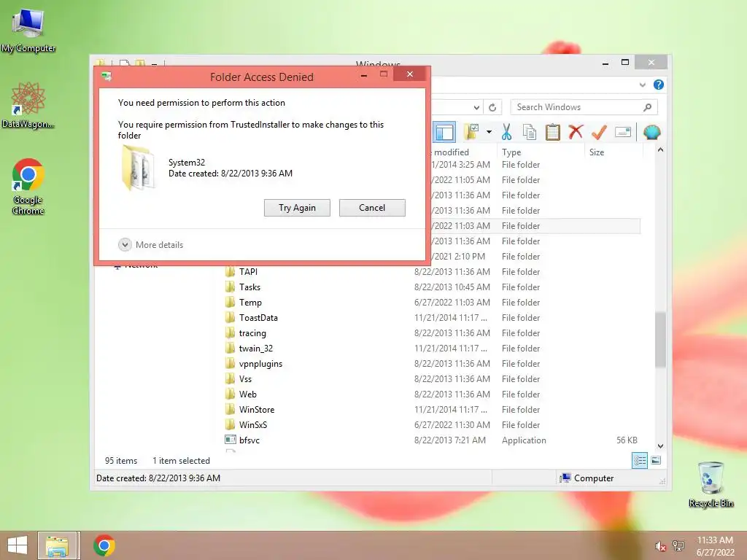Click the folder icon beside TAPI
The height and width of the screenshot is (560, 747).
click(230, 271)
